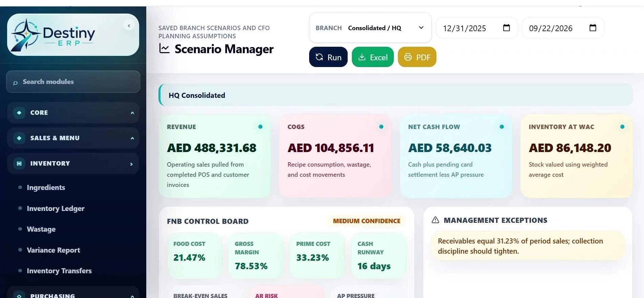Select Variance Report in sidebar
Screen dimensions: 644x298
click(x=53, y=250)
